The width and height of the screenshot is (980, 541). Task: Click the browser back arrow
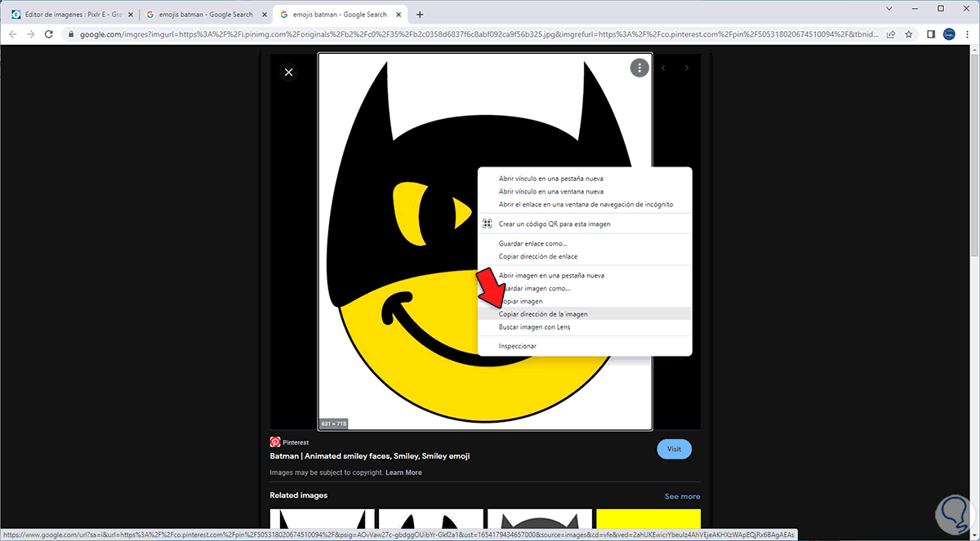tap(12, 34)
